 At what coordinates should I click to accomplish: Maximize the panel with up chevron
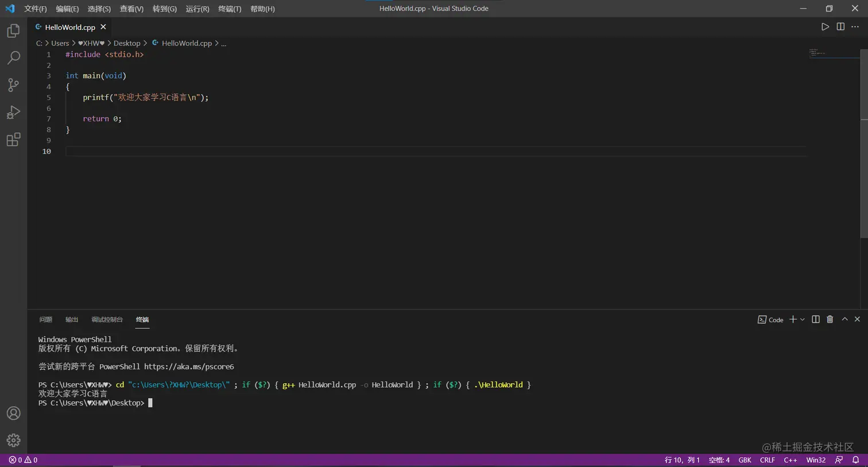(x=844, y=319)
